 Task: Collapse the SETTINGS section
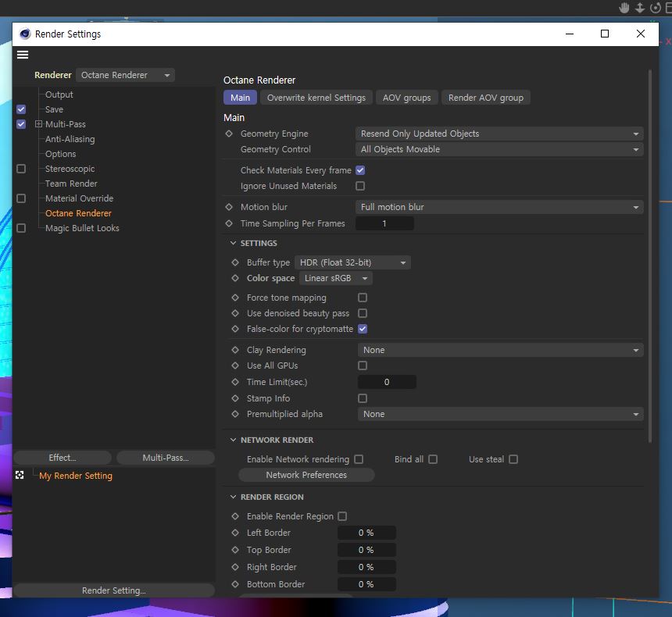pos(233,243)
